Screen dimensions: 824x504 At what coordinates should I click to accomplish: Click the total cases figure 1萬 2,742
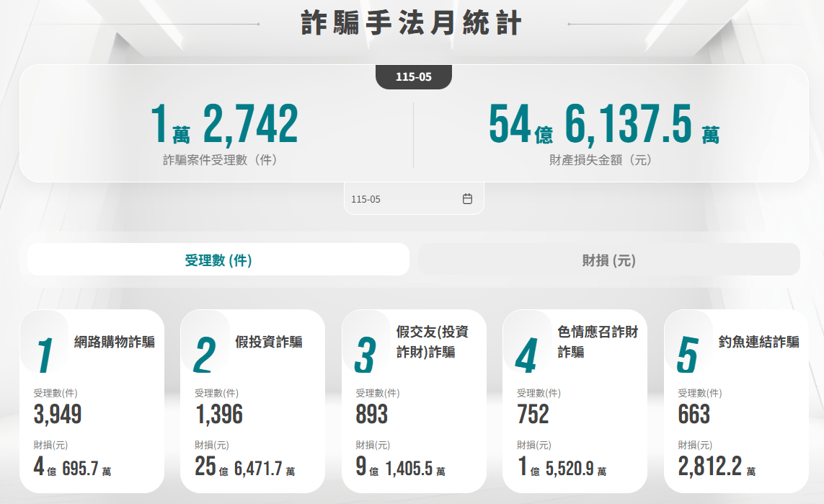[x=224, y=124]
